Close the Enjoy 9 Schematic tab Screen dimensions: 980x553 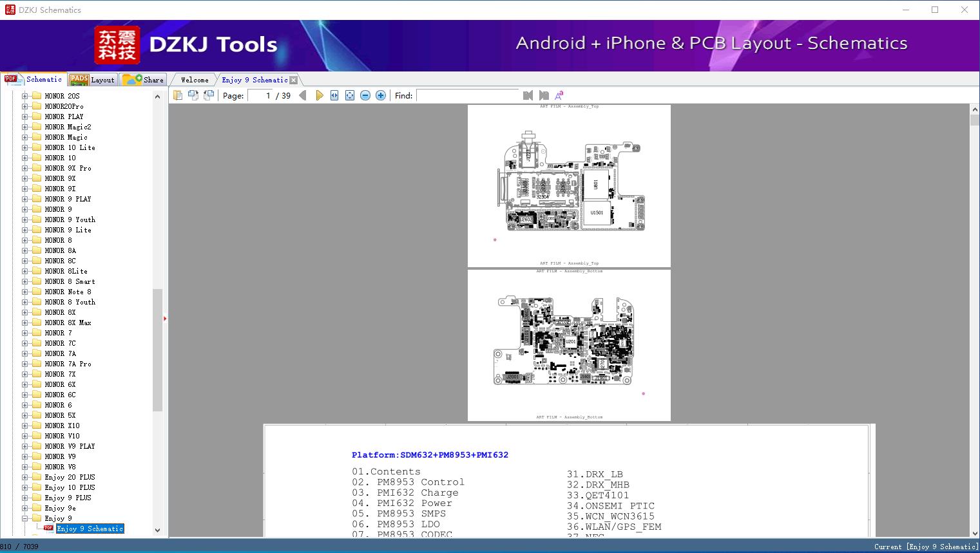pyautogui.click(x=294, y=80)
